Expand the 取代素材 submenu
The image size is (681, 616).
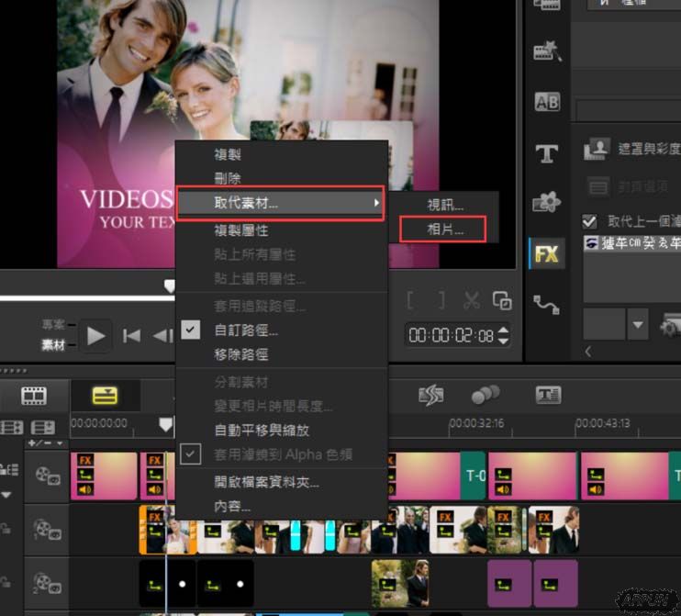coord(280,202)
